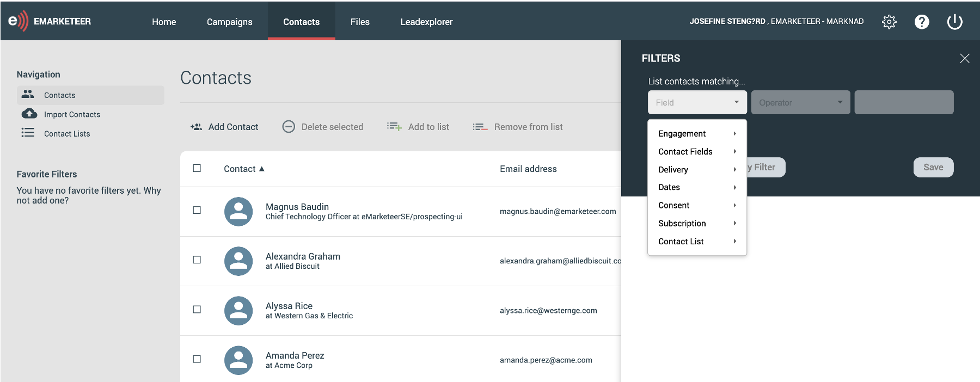980x382 pixels.
Task: Click the power logout icon
Action: [954, 22]
